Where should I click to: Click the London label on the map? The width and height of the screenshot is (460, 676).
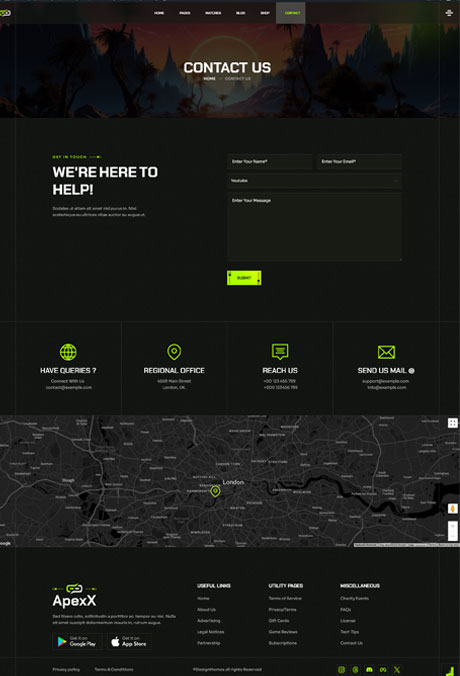pos(233,482)
